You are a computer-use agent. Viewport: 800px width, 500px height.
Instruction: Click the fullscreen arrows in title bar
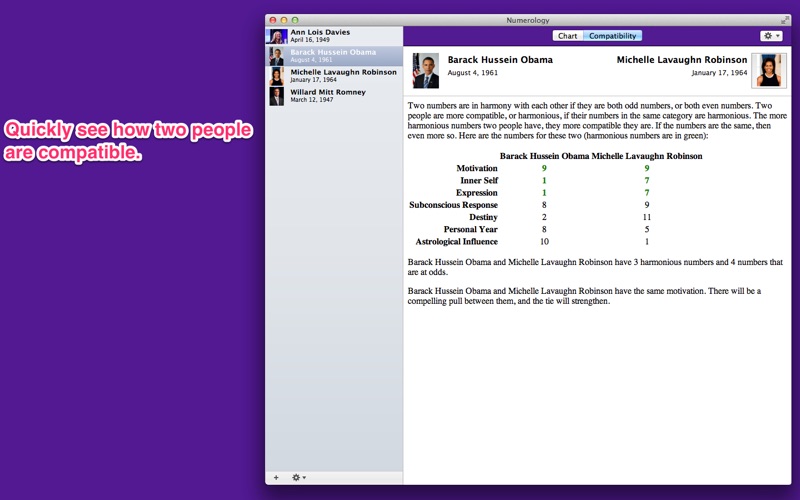click(x=785, y=20)
